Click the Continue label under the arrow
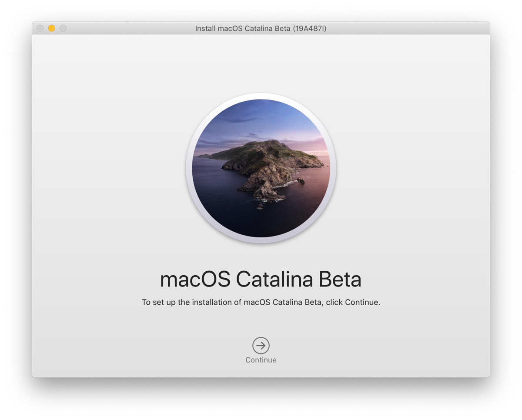Viewport: 522px width, 420px height. coord(261,360)
